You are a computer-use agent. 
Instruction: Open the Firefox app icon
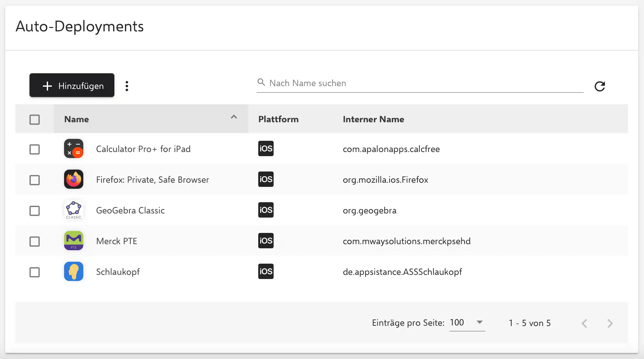(x=74, y=179)
